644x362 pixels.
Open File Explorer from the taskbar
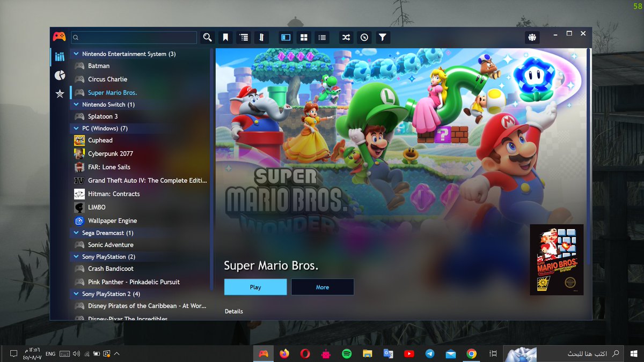click(368, 354)
